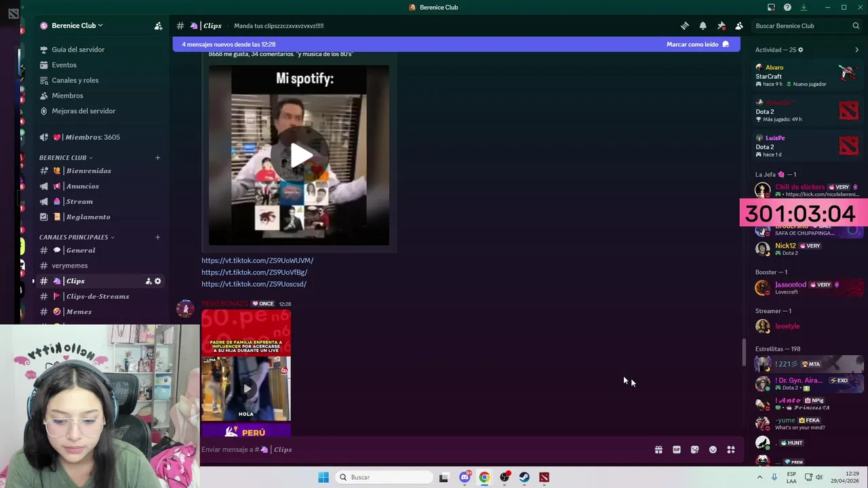Viewport: 868px width, 488px height.
Task: Click the taskbar Buscar search box
Action: pos(384,477)
